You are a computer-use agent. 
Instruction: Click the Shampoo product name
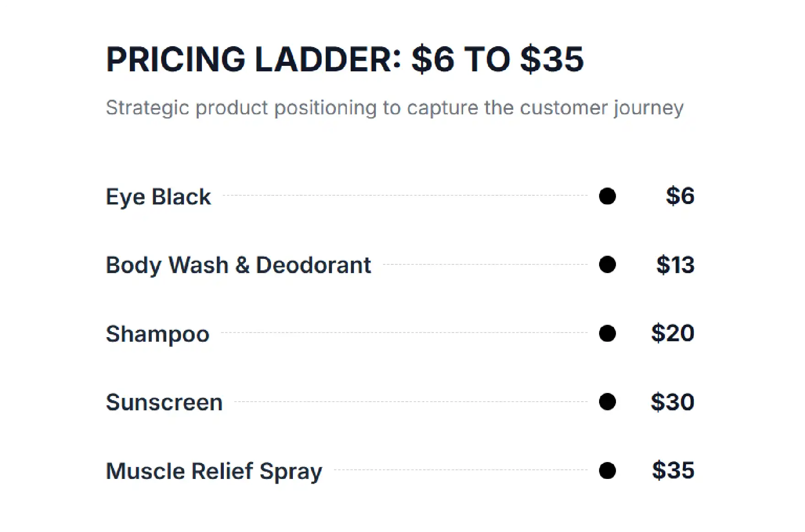tap(157, 334)
